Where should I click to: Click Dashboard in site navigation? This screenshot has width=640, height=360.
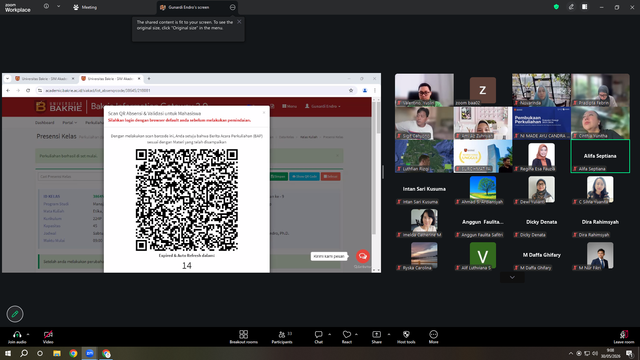click(x=44, y=122)
